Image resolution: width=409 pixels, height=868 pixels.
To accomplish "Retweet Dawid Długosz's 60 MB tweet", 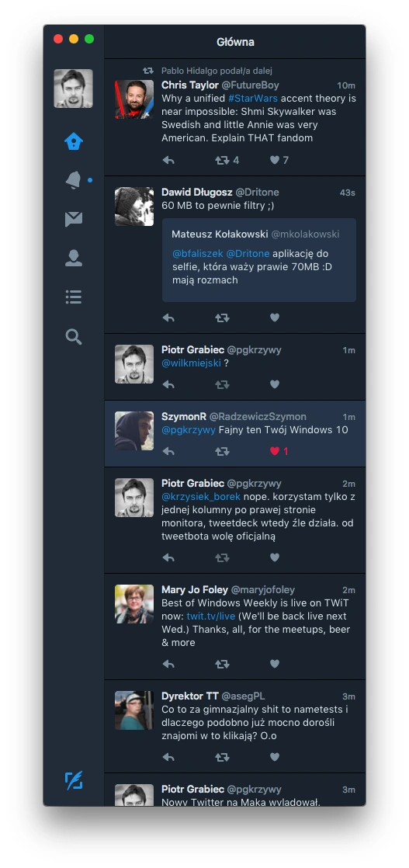I will click(x=222, y=318).
